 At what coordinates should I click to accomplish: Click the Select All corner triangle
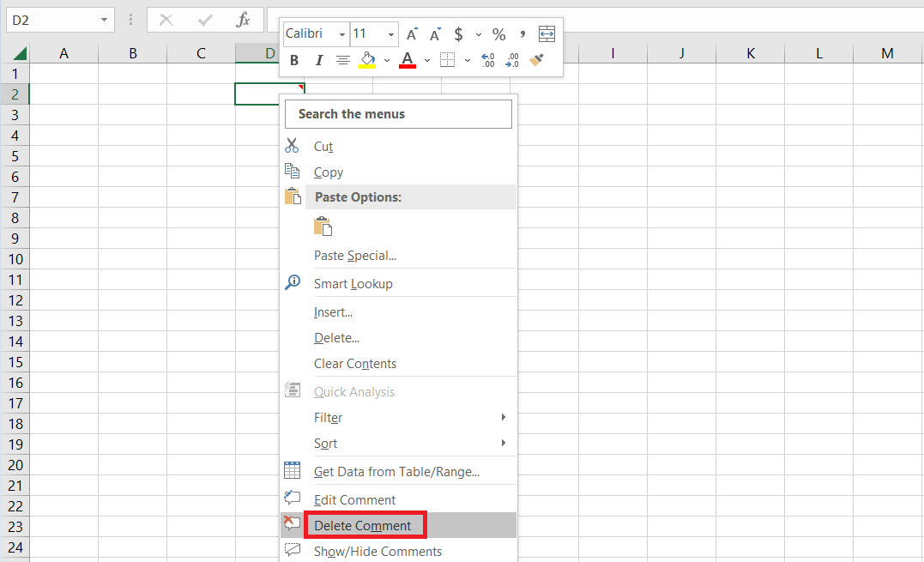click(20, 53)
